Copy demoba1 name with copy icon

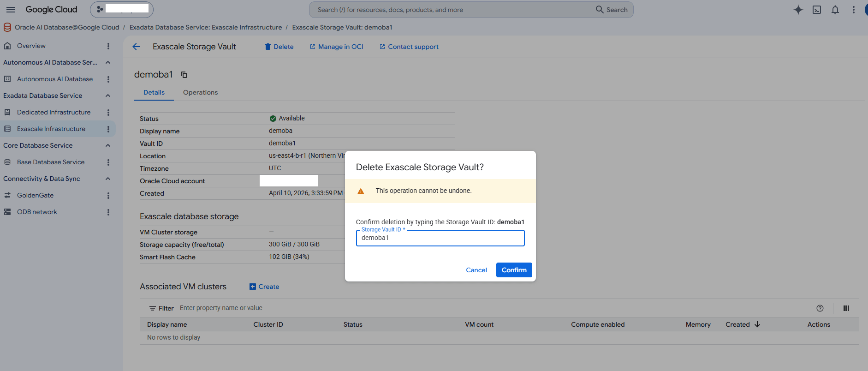[184, 75]
